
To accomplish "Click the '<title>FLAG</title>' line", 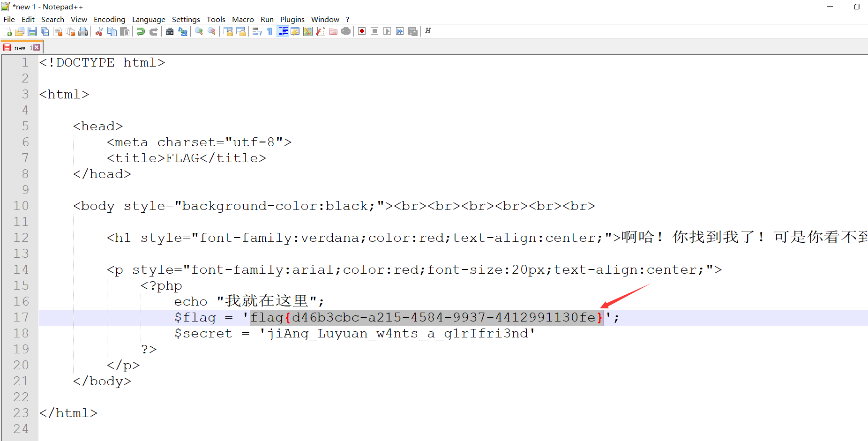I will click(x=187, y=158).
